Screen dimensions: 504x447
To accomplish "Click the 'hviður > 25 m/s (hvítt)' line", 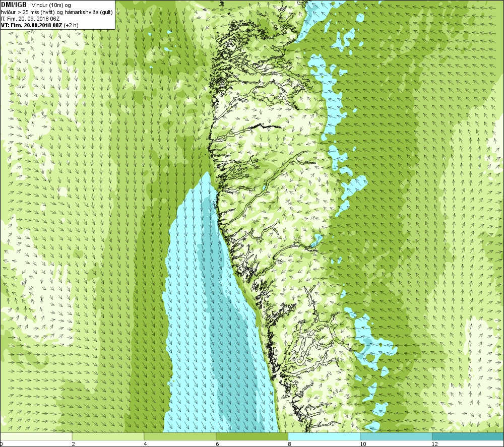I will coord(57,12).
